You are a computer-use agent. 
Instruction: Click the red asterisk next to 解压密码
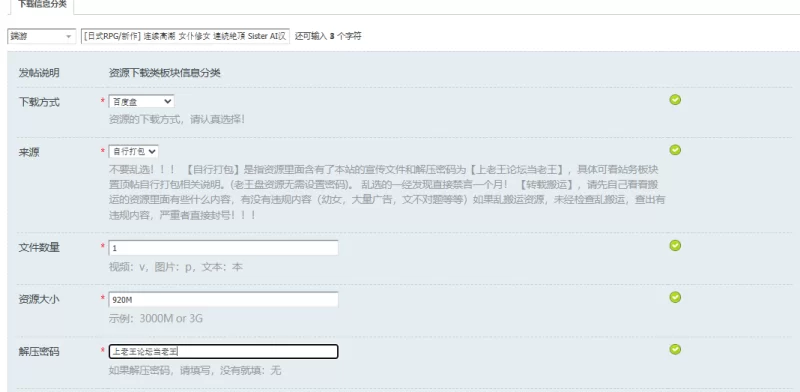pyautogui.click(x=103, y=351)
